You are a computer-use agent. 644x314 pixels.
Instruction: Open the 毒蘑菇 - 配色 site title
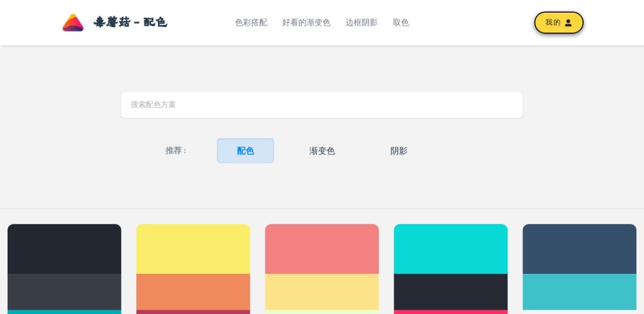(x=130, y=23)
